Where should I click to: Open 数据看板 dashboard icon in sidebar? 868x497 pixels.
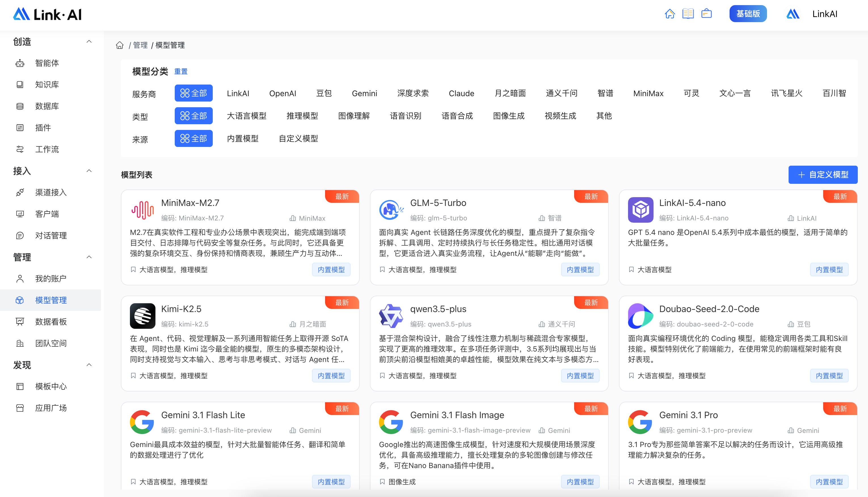click(x=20, y=321)
